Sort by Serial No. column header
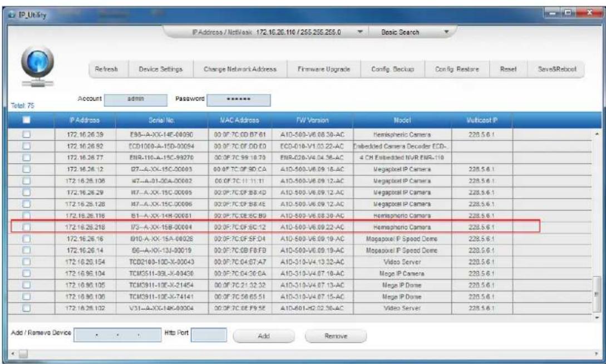 161,120
